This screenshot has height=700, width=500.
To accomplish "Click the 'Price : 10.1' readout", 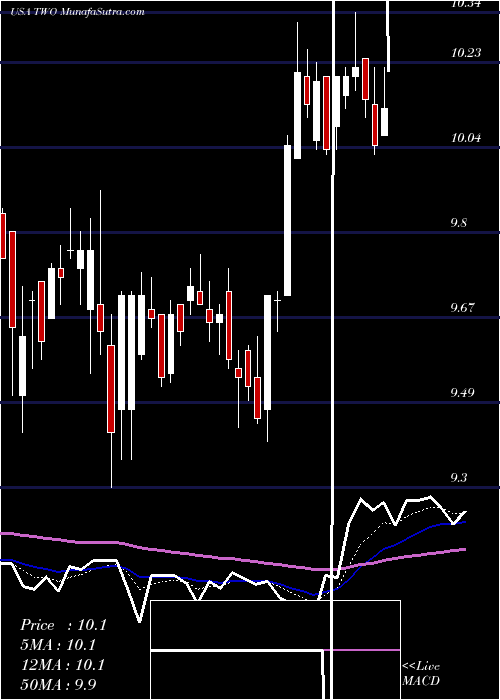I will click(x=63, y=625).
